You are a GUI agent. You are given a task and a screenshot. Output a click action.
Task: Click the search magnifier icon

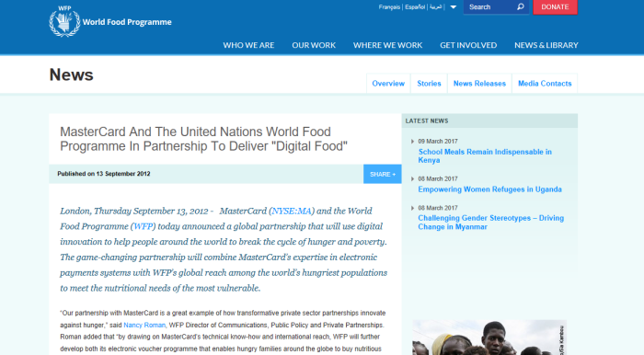click(521, 7)
